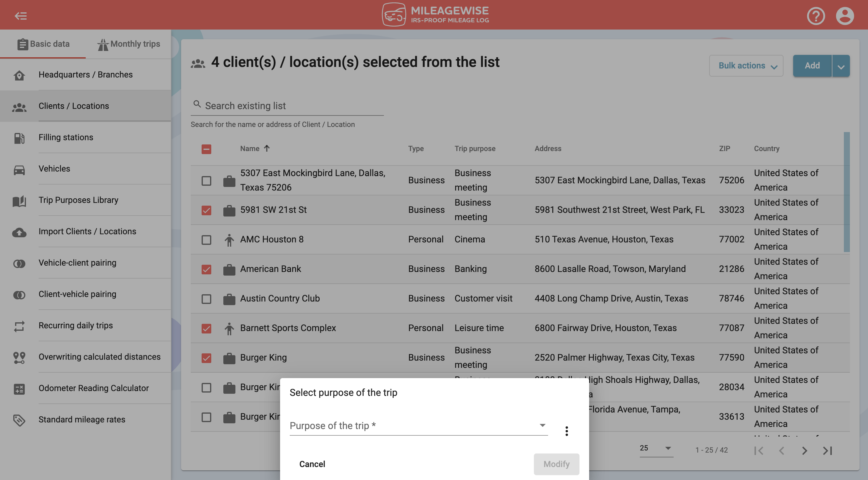This screenshot has height=480, width=868.
Task: Open Clients / Locations in the sidebar
Action: pyautogui.click(x=86, y=106)
